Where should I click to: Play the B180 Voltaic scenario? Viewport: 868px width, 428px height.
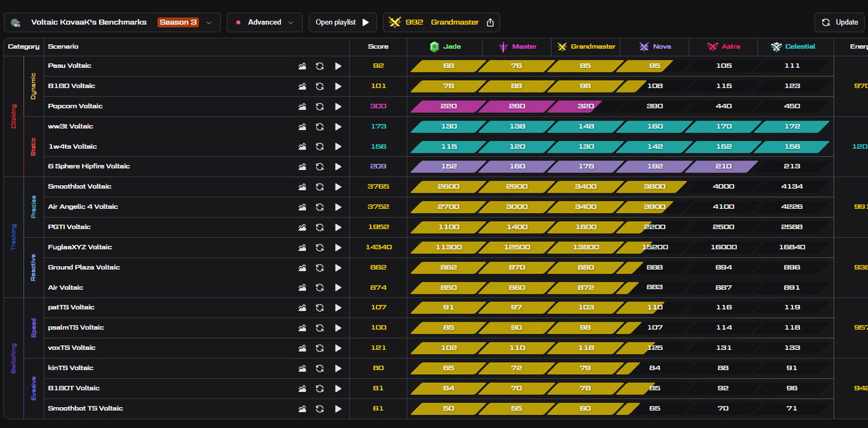tap(338, 86)
